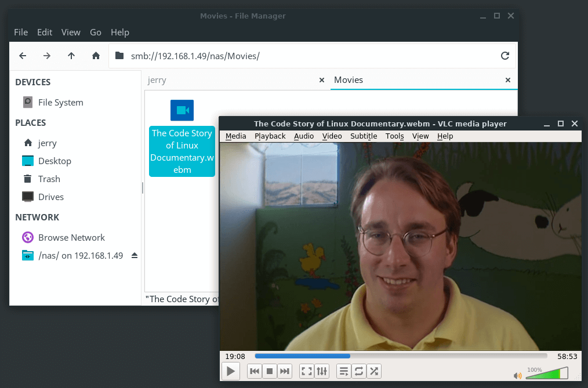The height and width of the screenshot is (388, 588).
Task: Skip to previous media in VLC
Action: pos(255,371)
